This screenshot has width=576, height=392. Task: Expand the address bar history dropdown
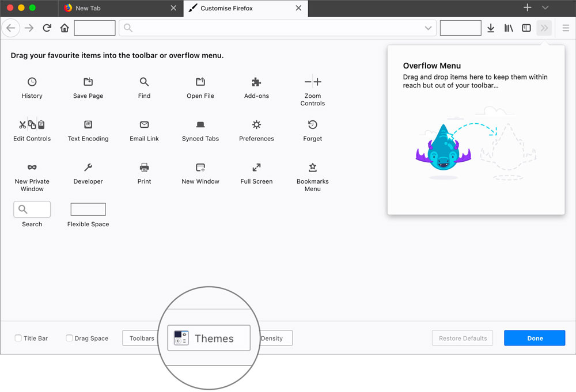428,28
